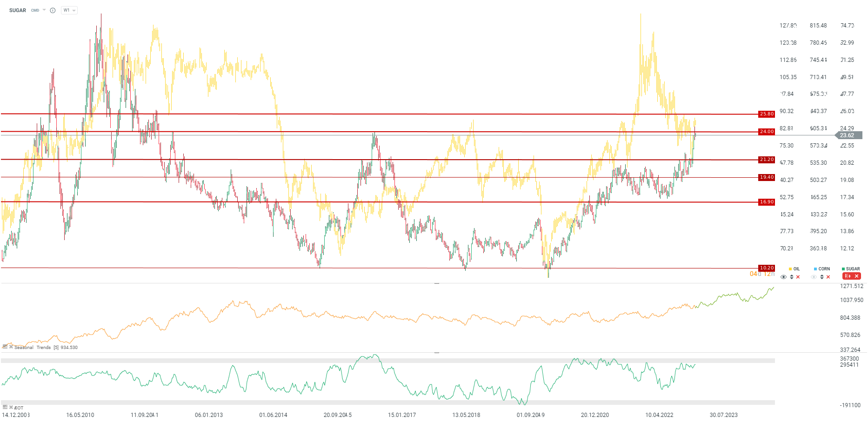Click the green SUGAR legend color swatch
Screen dimensions: 868x423
pos(843,269)
